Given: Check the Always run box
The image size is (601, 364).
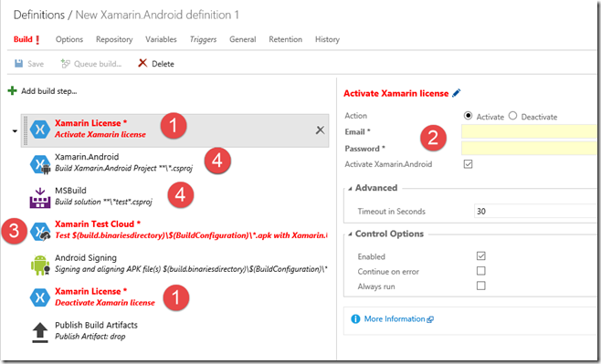Looking at the screenshot, I should pos(481,286).
